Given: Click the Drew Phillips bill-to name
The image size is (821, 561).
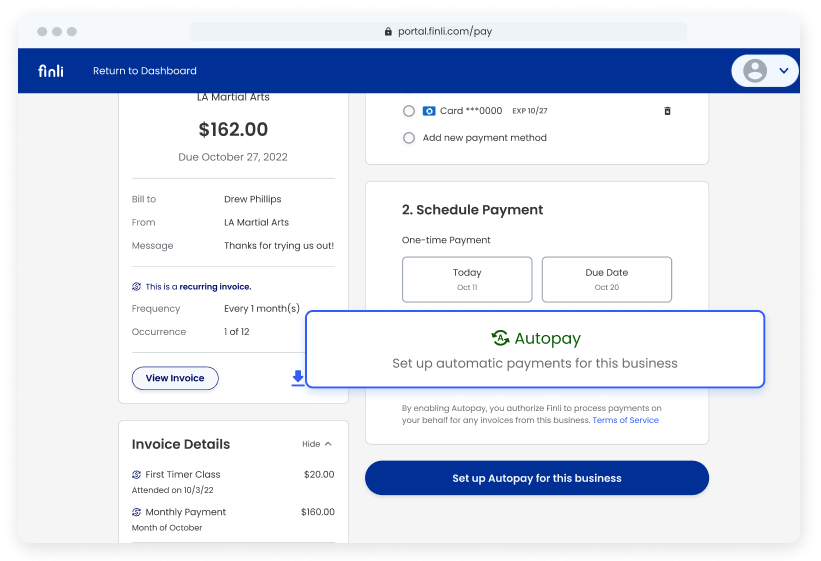Looking at the screenshot, I should (x=253, y=199).
